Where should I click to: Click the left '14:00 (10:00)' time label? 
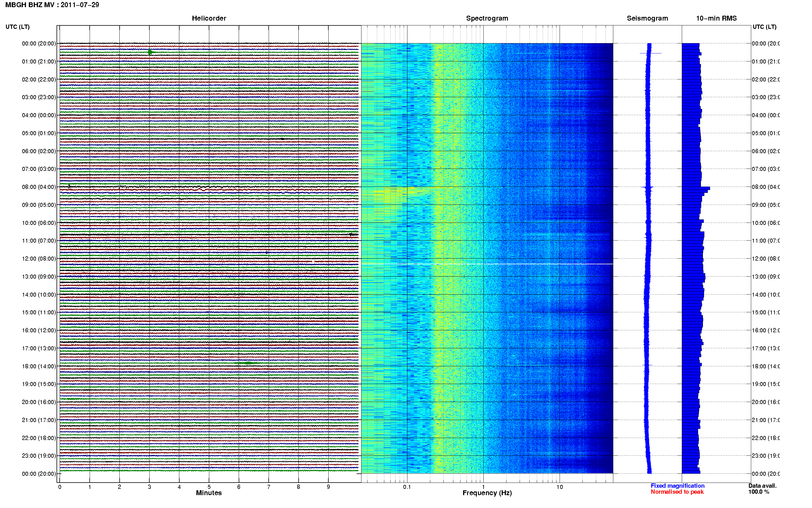tap(39, 295)
